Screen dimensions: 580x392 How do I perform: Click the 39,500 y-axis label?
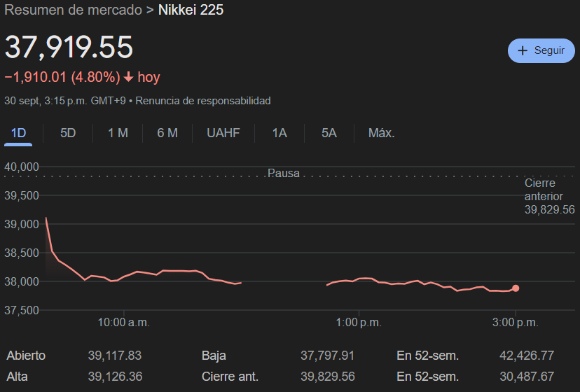point(22,195)
